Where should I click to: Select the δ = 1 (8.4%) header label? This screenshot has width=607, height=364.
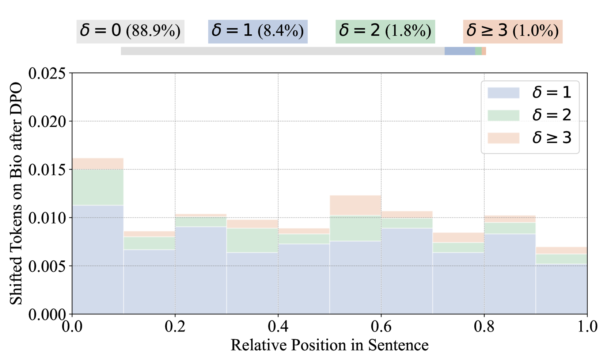pos(258,31)
